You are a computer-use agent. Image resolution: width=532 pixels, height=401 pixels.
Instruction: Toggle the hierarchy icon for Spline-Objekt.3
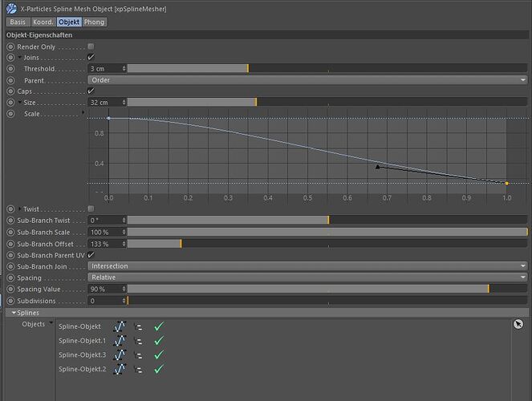pos(138,355)
